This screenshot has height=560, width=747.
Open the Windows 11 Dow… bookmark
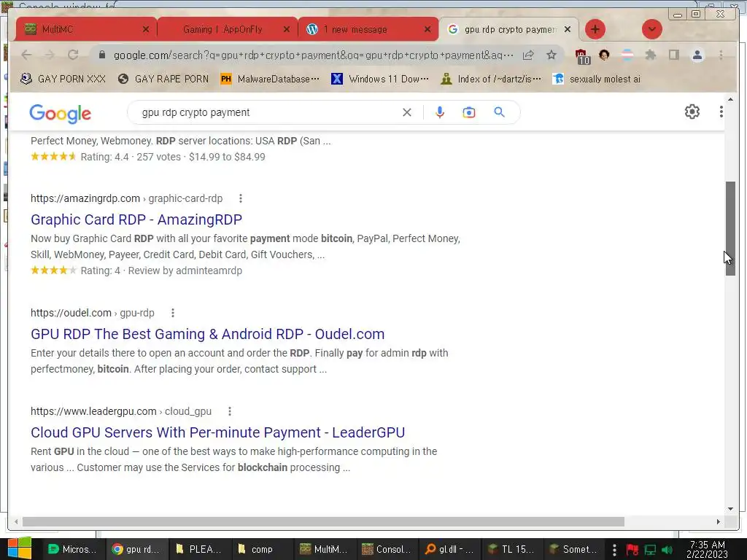(x=379, y=79)
